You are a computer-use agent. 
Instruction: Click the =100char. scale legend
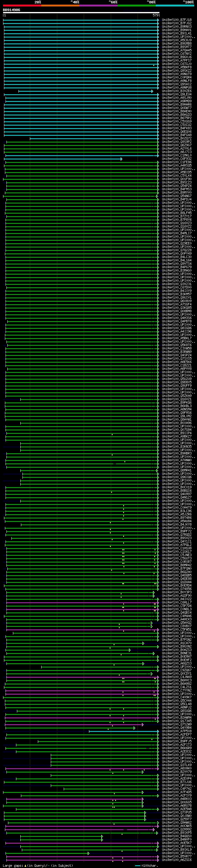pyautogui.click(x=147, y=866)
